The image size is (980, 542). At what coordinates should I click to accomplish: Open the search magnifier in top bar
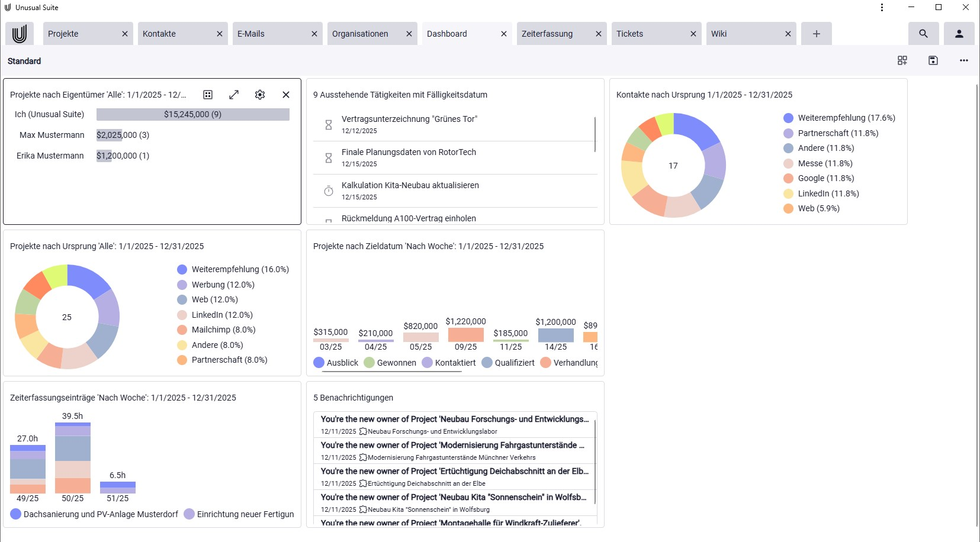coord(923,34)
